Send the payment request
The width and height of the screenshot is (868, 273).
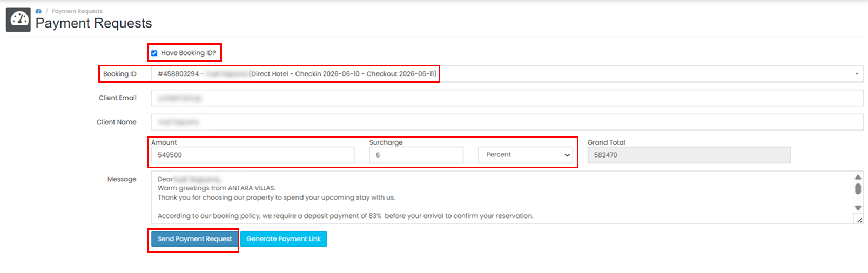click(x=194, y=239)
